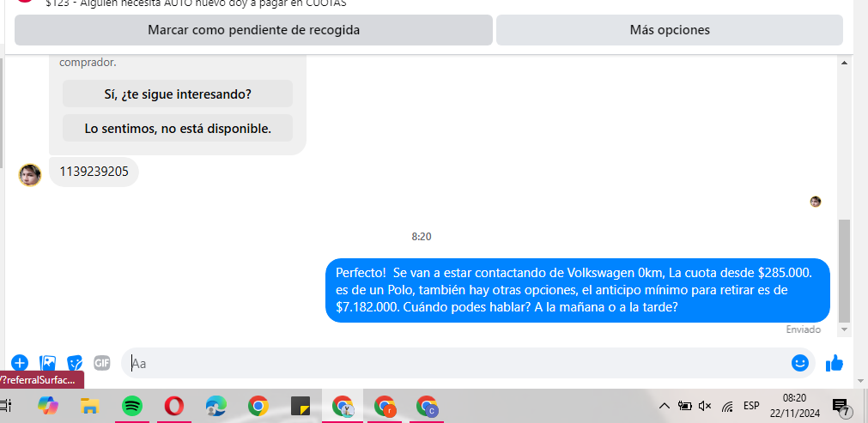Reply with Sí, ¿te sigue interesando?
868x423 pixels.
(178, 94)
